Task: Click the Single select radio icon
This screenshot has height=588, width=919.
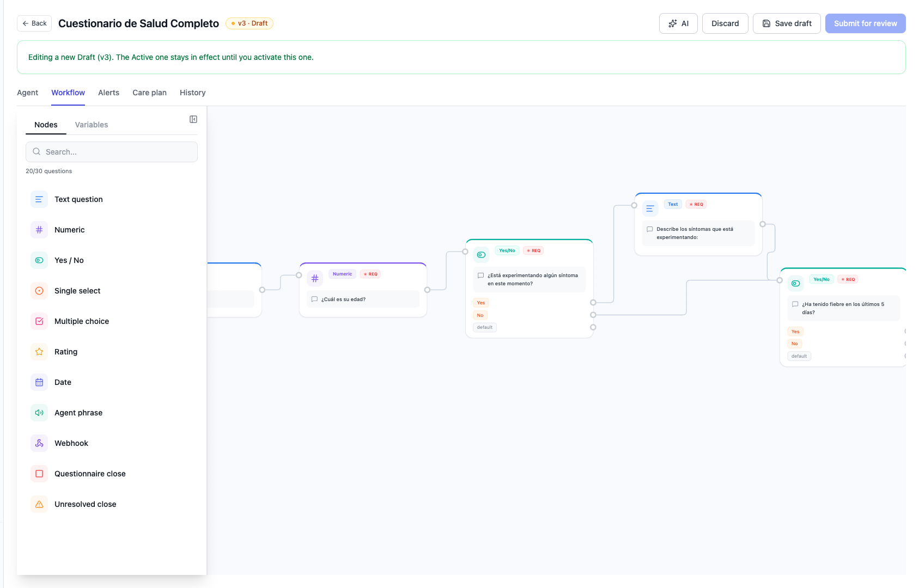Action: click(39, 291)
